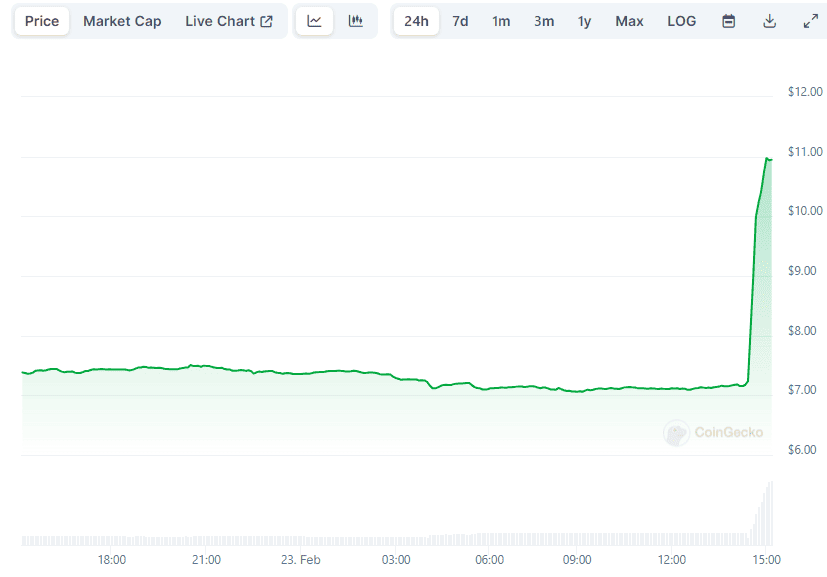Screen dimensions: 827x577
Task: Switch to the Market Cap tab
Action: tap(122, 21)
